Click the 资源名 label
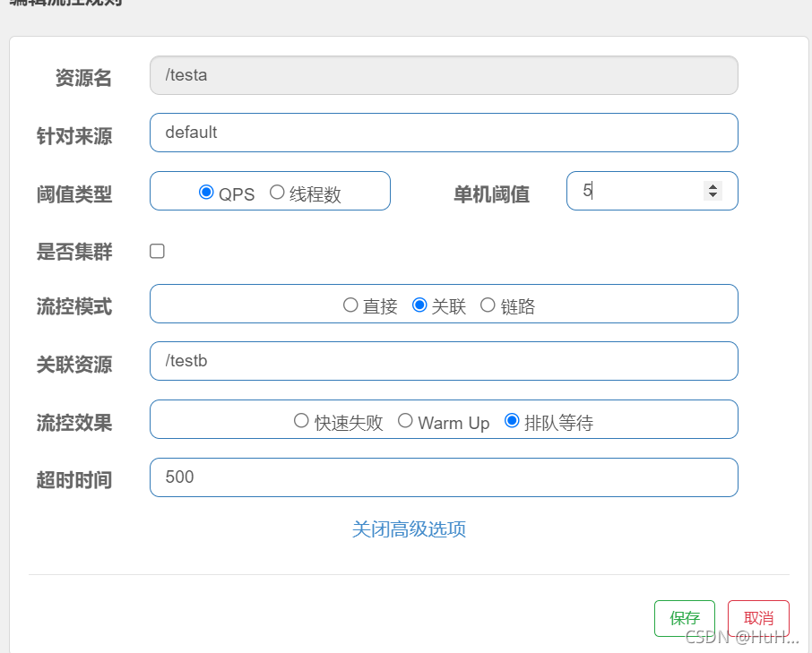812x653 pixels. [x=84, y=78]
